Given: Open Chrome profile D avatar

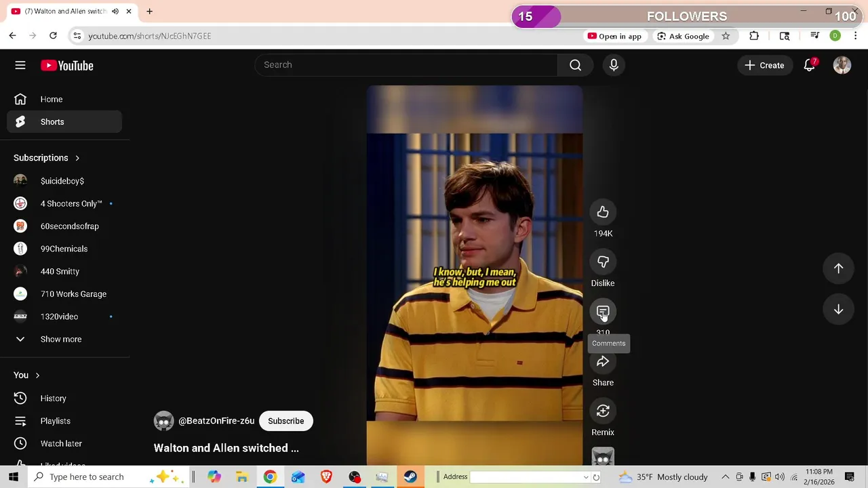Looking at the screenshot, I should (x=835, y=36).
